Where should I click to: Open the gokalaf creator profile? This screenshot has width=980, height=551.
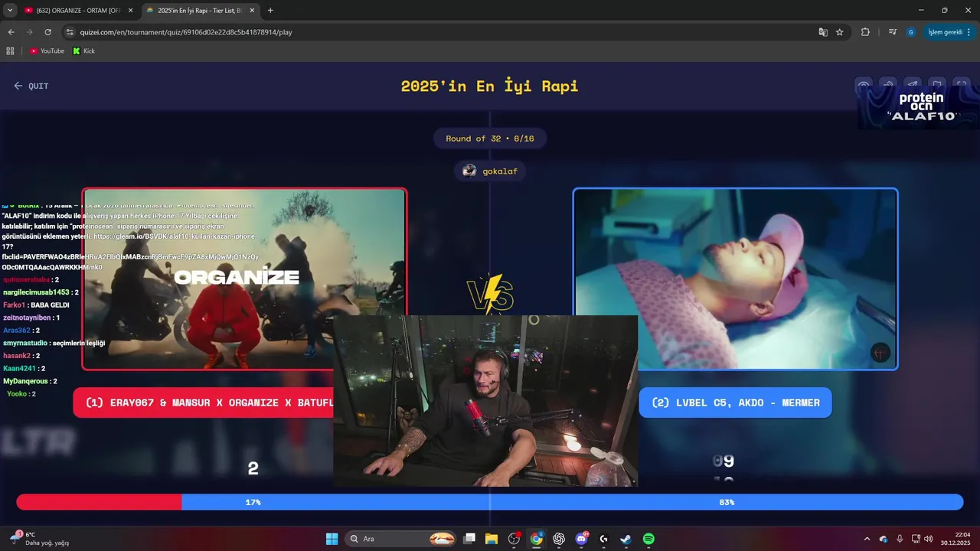(490, 171)
